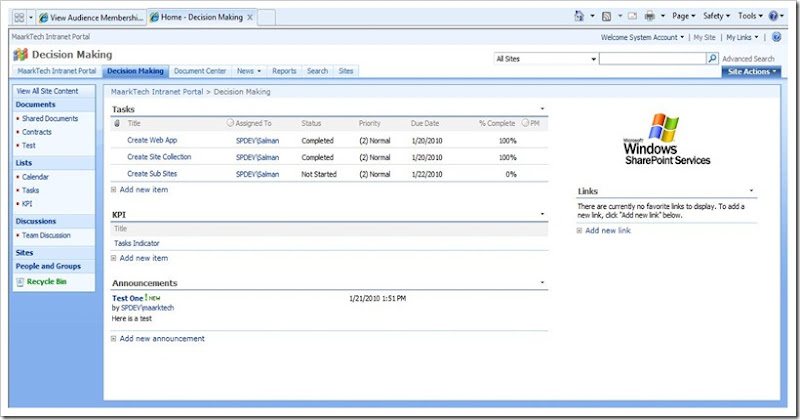Open Shared Documents in the sidebar
800x420 pixels.
tap(49, 118)
